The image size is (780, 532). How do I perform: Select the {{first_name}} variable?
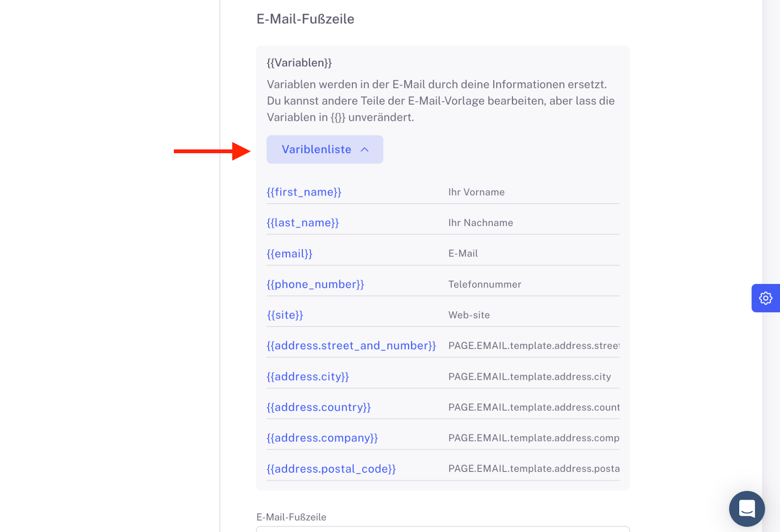(x=304, y=192)
